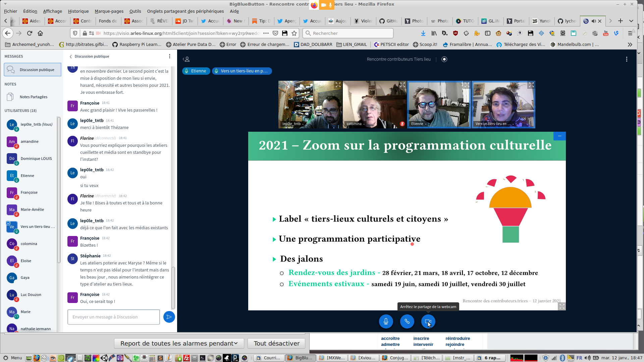Image resolution: width=644 pixels, height=362 pixels.
Task: Open colomina webcam name dropdown
Action: coord(356,124)
